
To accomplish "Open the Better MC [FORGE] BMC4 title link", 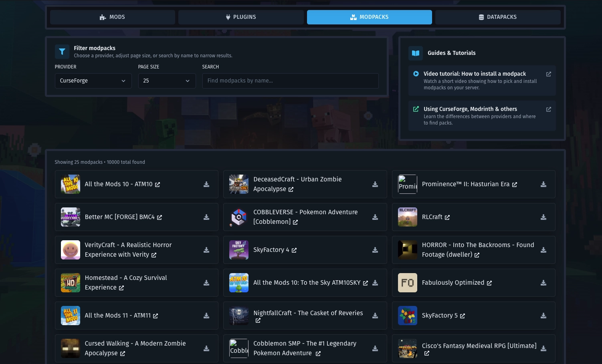I will click(x=120, y=217).
